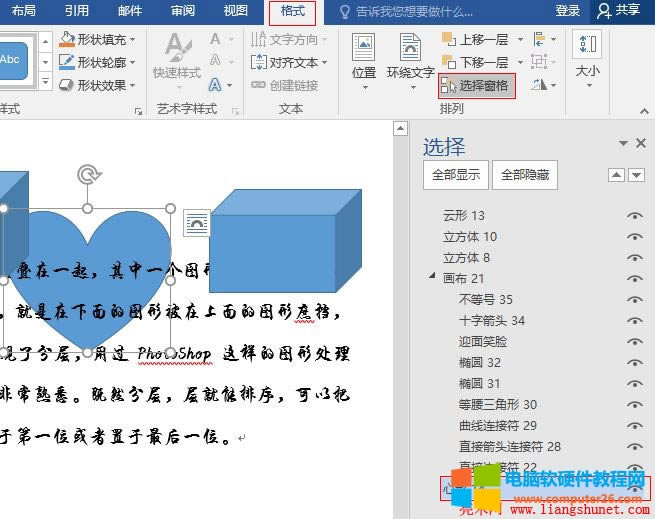The height and width of the screenshot is (519, 655).
Task: Switch to the 视图 view tab
Action: click(236, 11)
